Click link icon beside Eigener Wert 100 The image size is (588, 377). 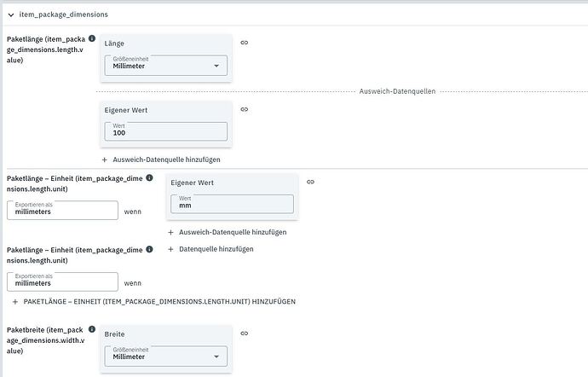click(x=244, y=109)
